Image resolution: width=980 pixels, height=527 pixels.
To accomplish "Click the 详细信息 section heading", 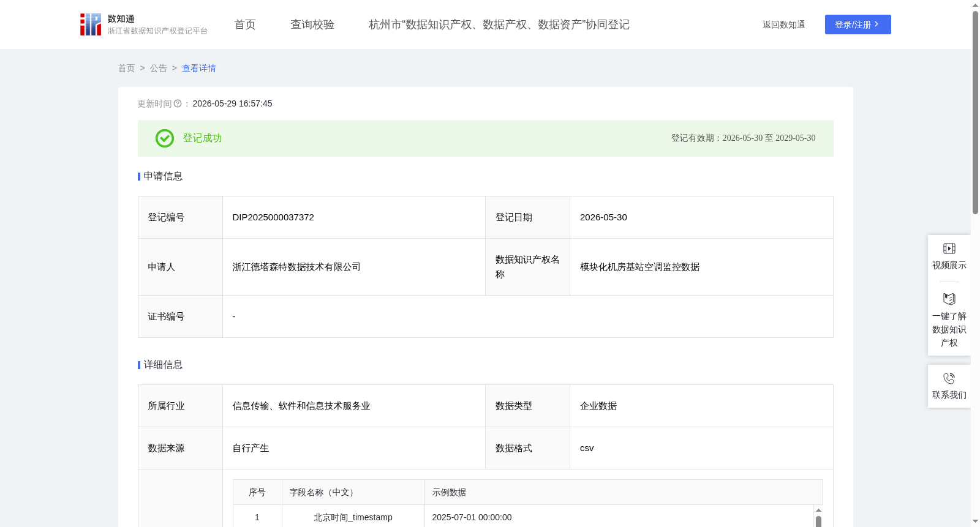I will coord(163,365).
